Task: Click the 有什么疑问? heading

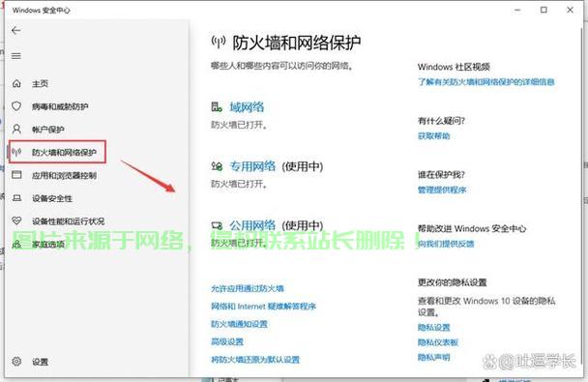Action: pos(441,121)
